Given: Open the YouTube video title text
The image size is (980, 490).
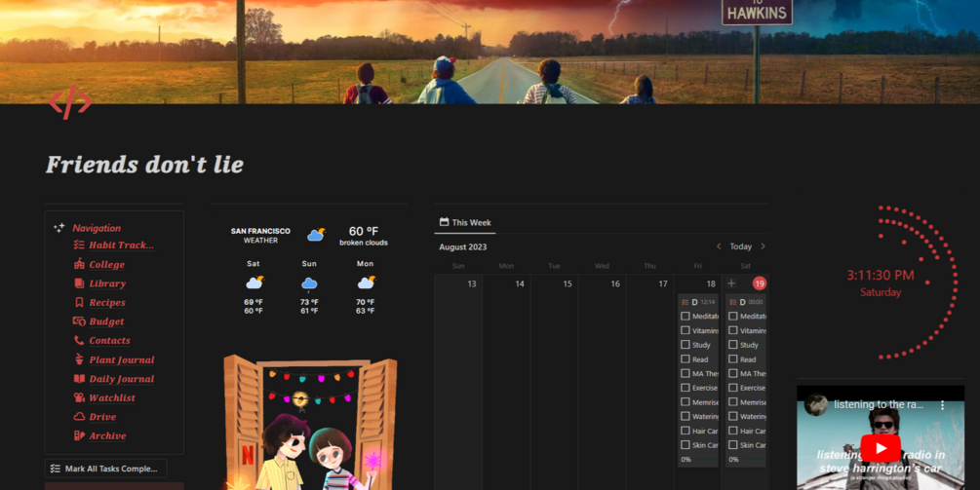Looking at the screenshot, I should coord(879,405).
